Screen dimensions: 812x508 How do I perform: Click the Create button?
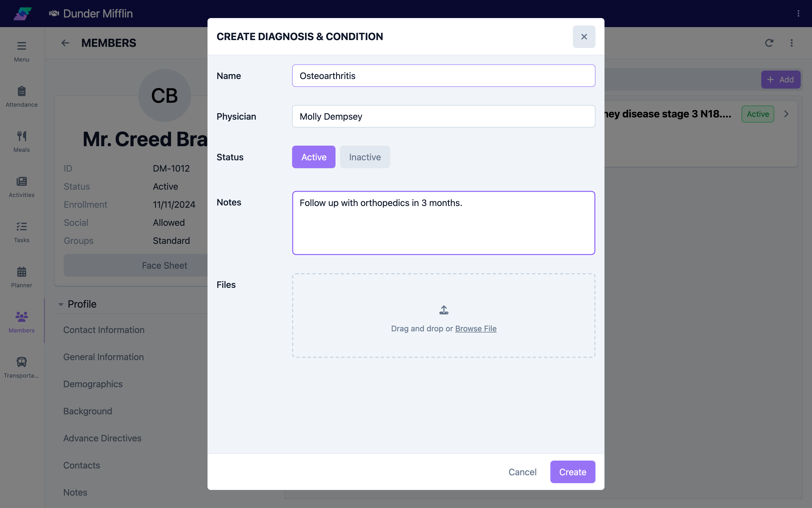[572, 472]
